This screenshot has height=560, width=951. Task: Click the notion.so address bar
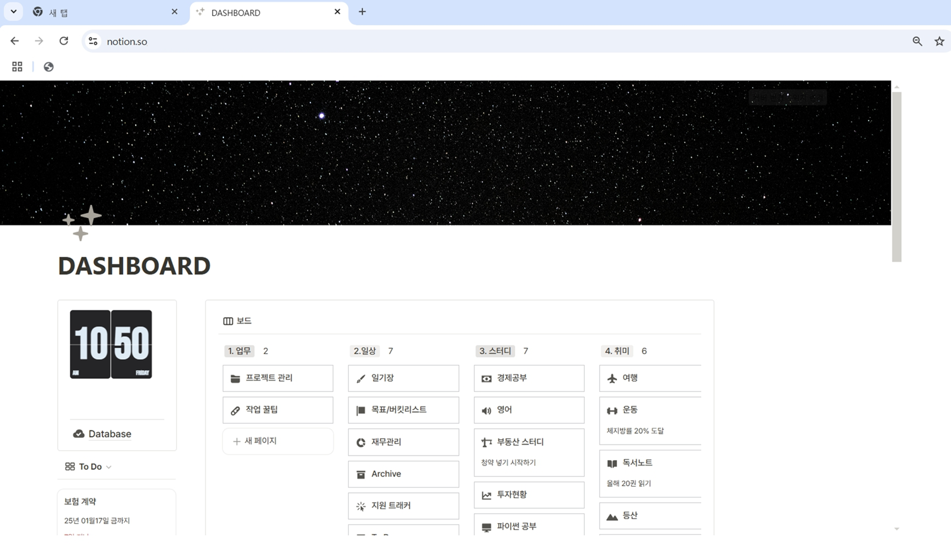tap(493, 41)
